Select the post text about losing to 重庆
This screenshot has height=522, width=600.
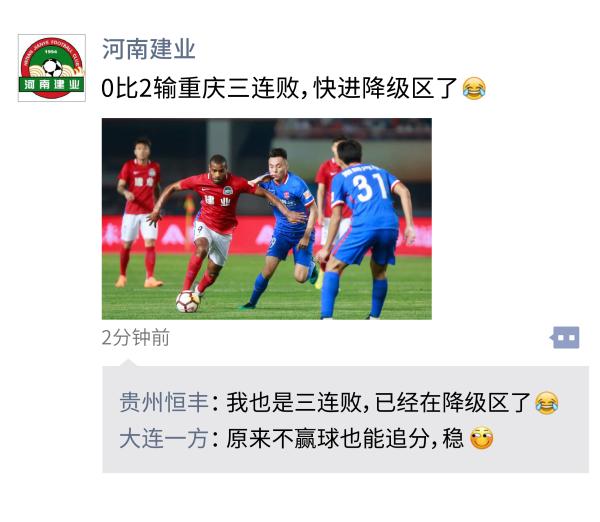pos(280,88)
